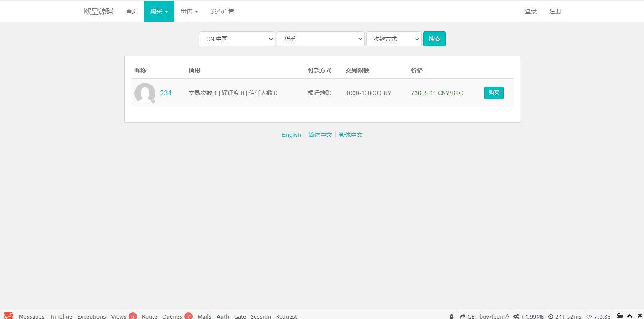
Task: Select the 首页 menu item
Action: click(132, 11)
